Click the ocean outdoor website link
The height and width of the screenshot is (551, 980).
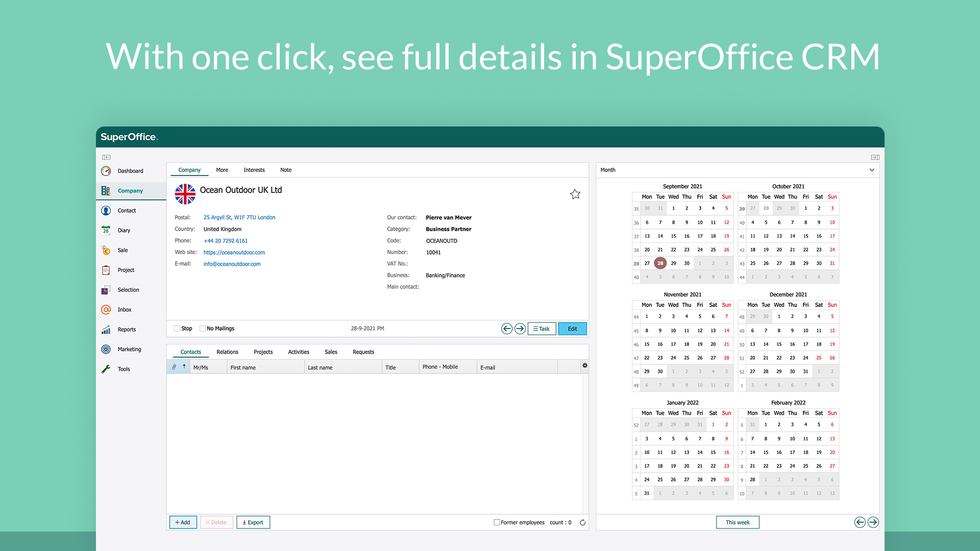234,252
